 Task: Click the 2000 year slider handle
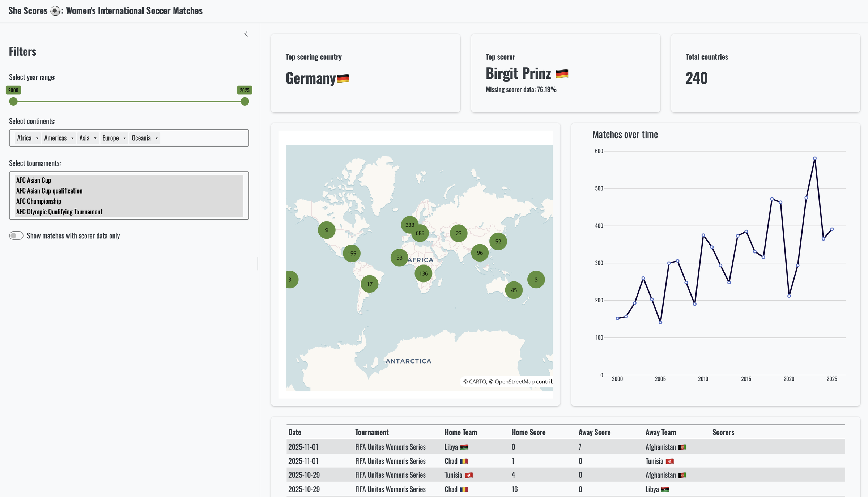[x=13, y=102]
